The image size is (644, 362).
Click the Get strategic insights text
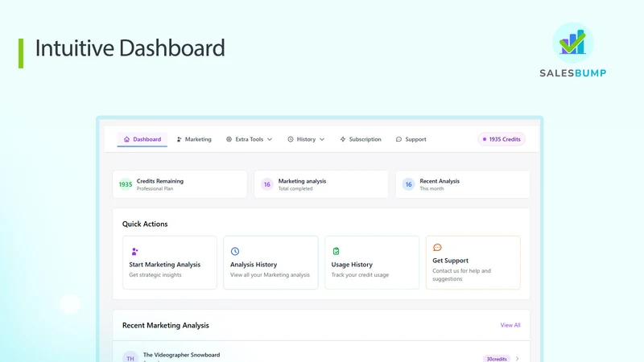pyautogui.click(x=155, y=275)
